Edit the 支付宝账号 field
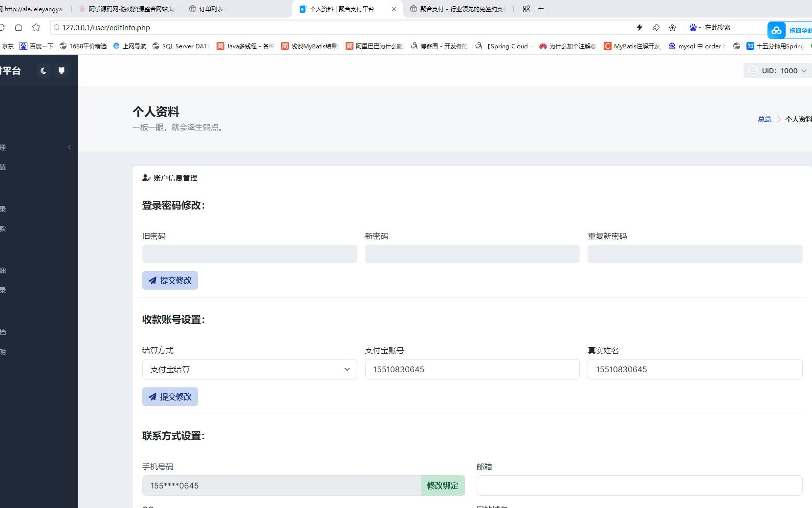Image resolution: width=812 pixels, height=508 pixels. coord(472,369)
